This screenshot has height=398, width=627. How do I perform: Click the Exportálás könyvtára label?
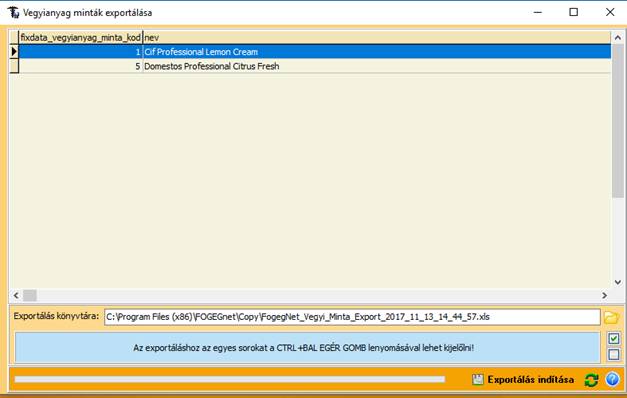(56, 316)
